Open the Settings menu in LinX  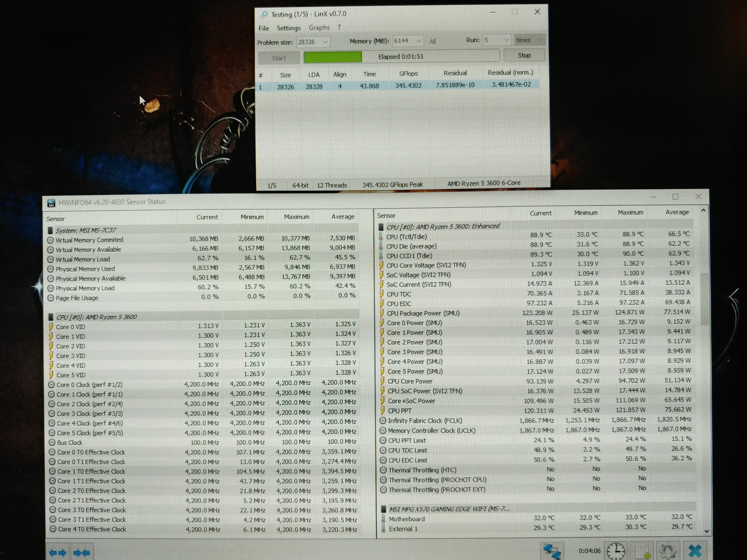click(x=289, y=28)
